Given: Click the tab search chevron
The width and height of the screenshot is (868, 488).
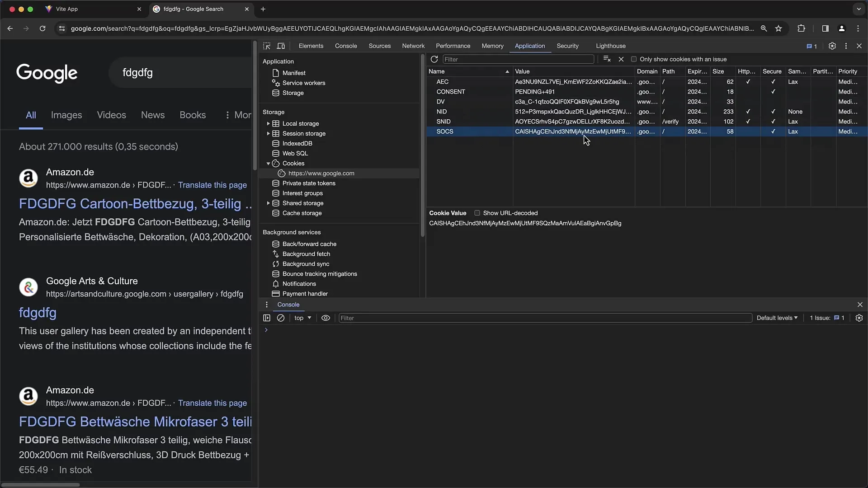Looking at the screenshot, I should [859, 9].
